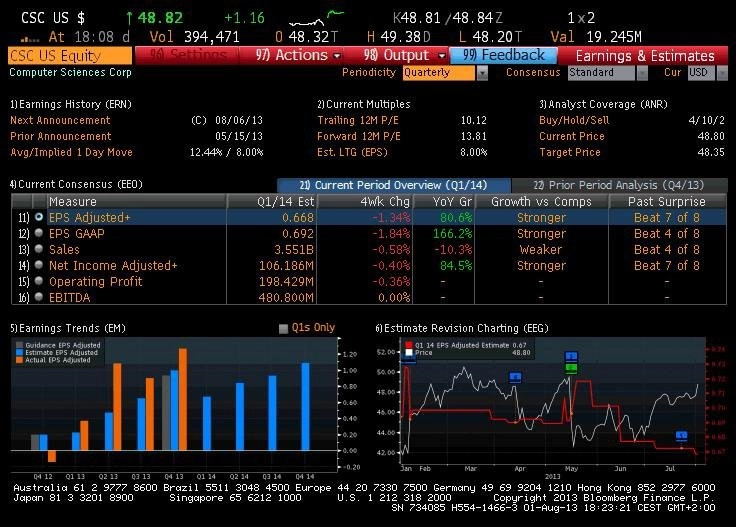Viewport: 736px width, 527px height.
Task: Select the EPS GAAP radio button
Action: [x=39, y=233]
